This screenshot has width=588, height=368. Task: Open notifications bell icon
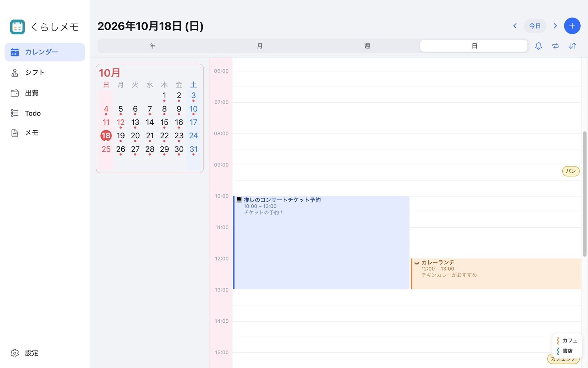538,46
